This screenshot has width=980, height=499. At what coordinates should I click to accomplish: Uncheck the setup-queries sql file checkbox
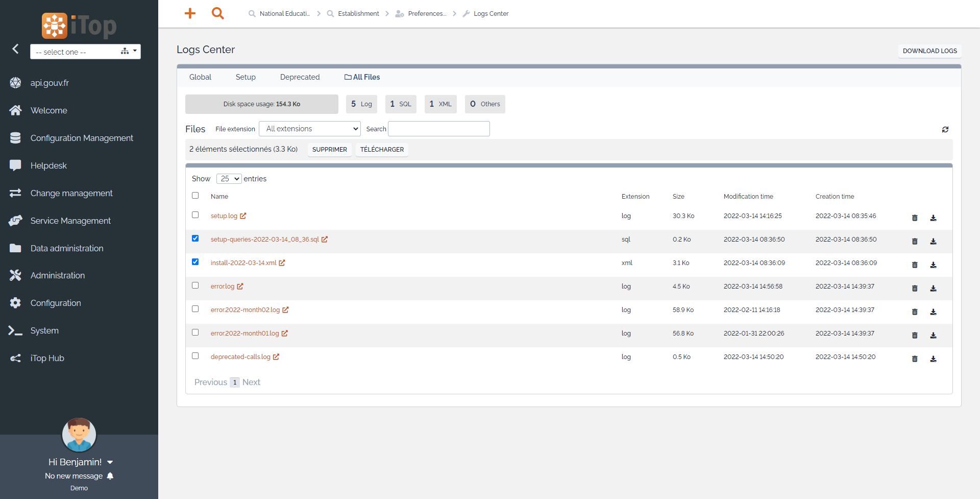195,239
